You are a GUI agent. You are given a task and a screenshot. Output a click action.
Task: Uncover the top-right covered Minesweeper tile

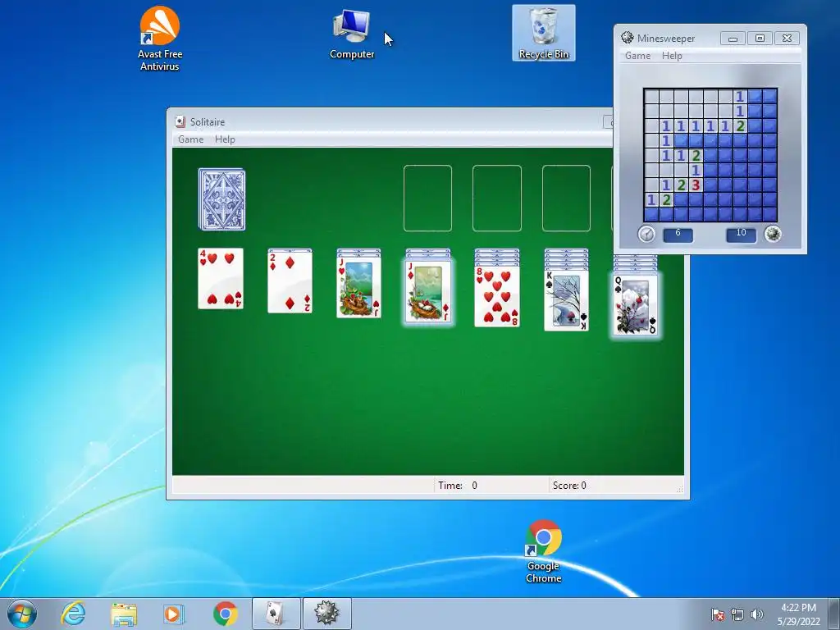tap(769, 97)
